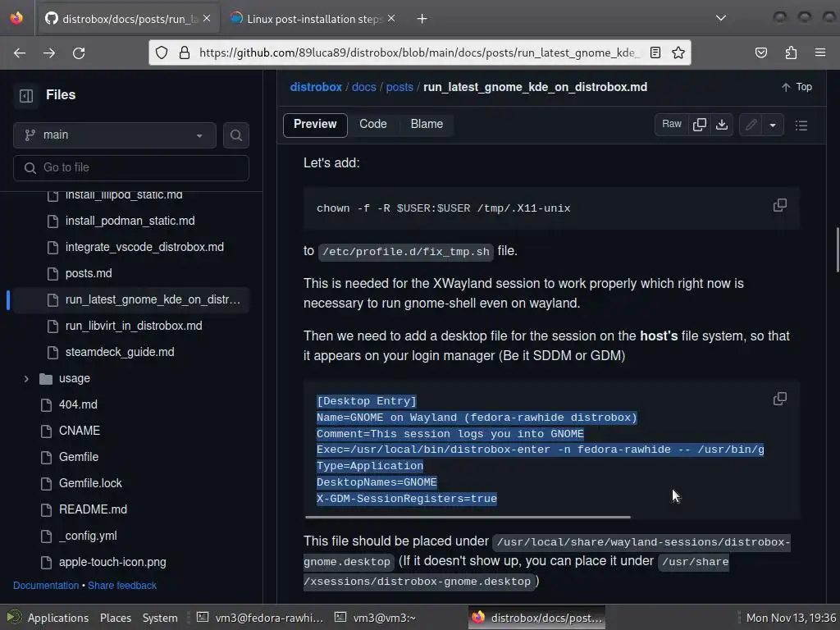
Task: Click the Share feedback link
Action: [x=122, y=586]
